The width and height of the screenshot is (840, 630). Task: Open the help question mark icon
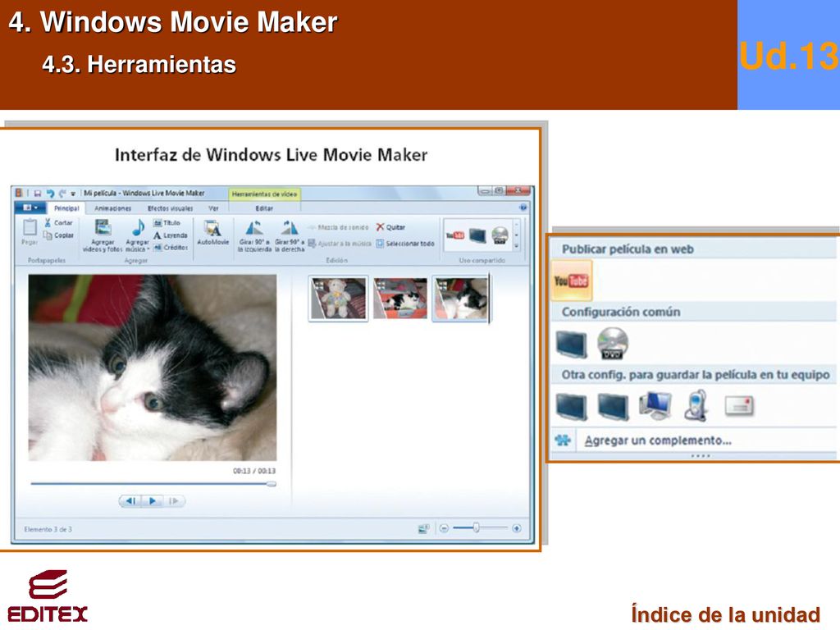pos(523,208)
